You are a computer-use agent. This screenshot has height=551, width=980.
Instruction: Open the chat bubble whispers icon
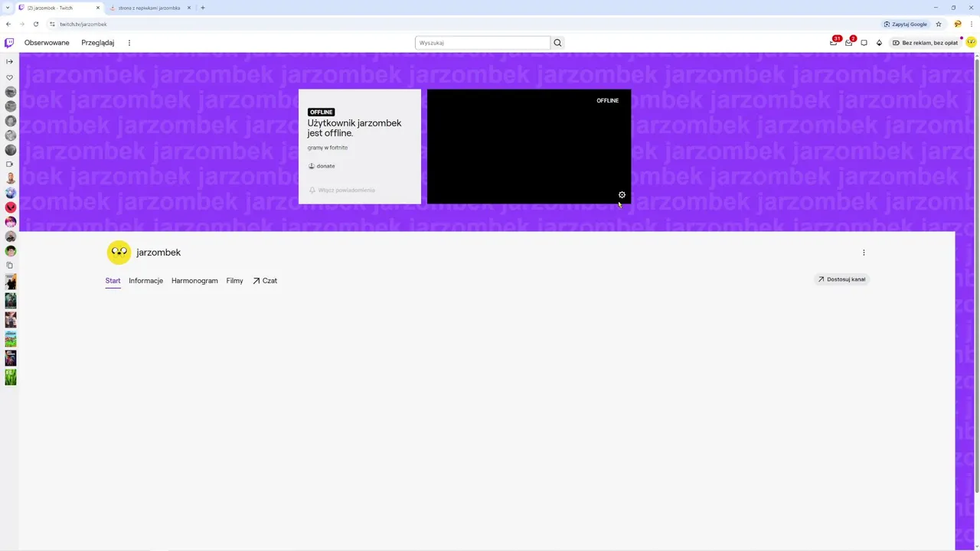(864, 43)
